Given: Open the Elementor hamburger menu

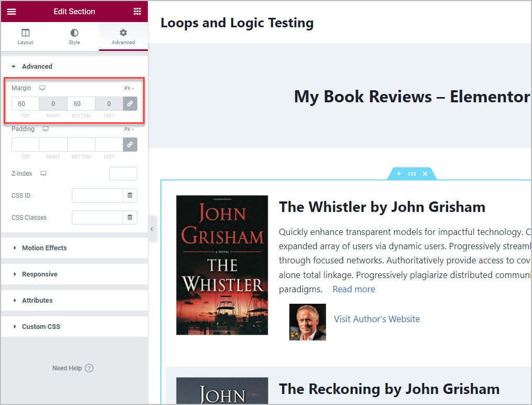Looking at the screenshot, I should 12,12.
